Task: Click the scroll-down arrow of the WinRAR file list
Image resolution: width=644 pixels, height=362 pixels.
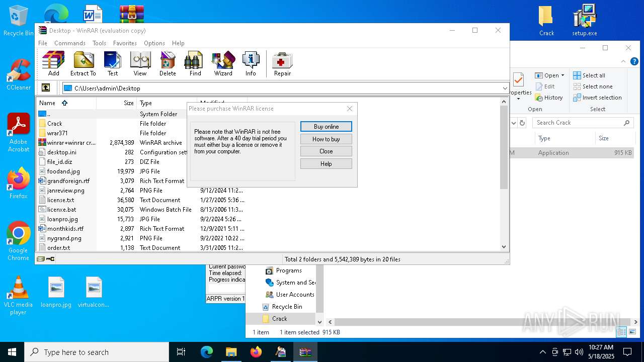Action: point(504,247)
